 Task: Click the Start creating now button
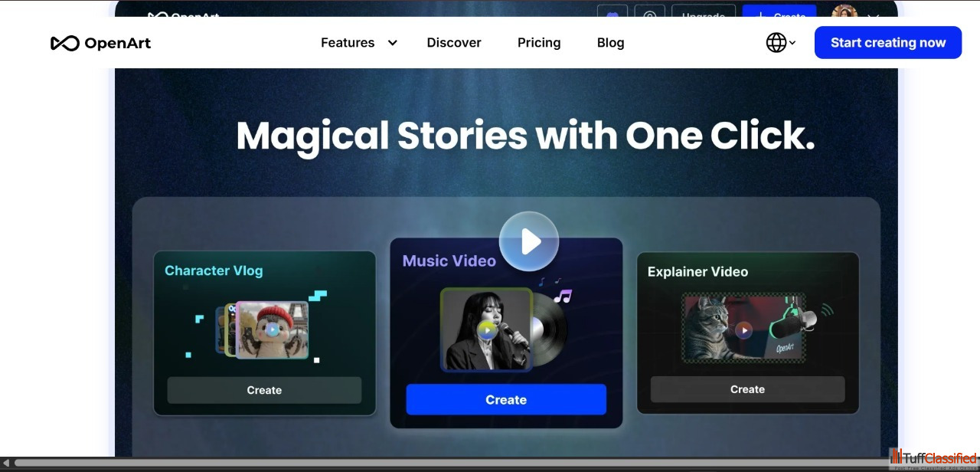click(888, 43)
